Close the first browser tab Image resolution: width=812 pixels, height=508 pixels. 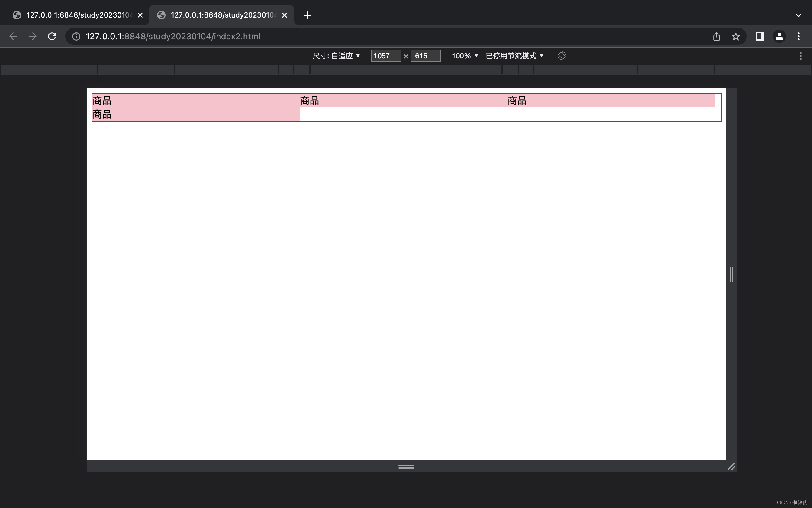[x=140, y=15]
